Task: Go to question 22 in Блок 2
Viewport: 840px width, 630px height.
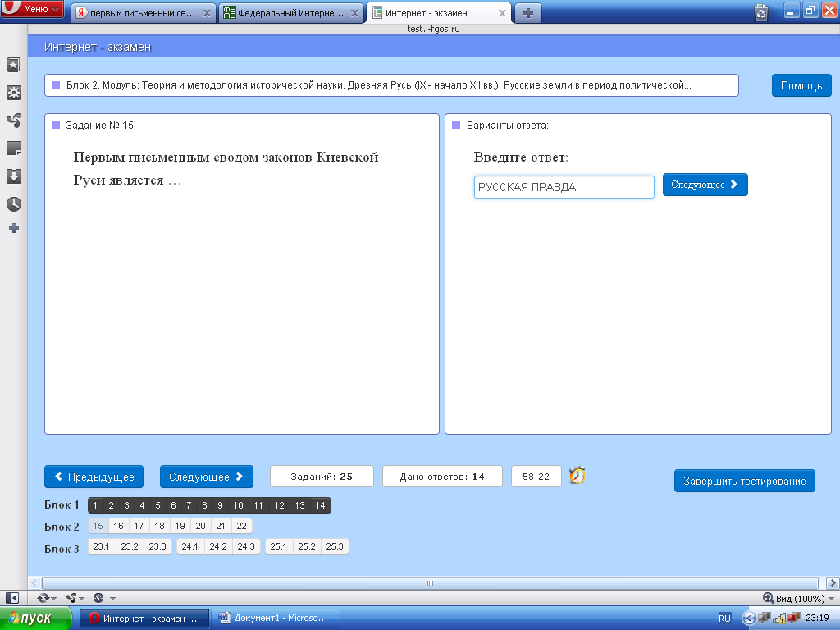Action: pos(242,526)
